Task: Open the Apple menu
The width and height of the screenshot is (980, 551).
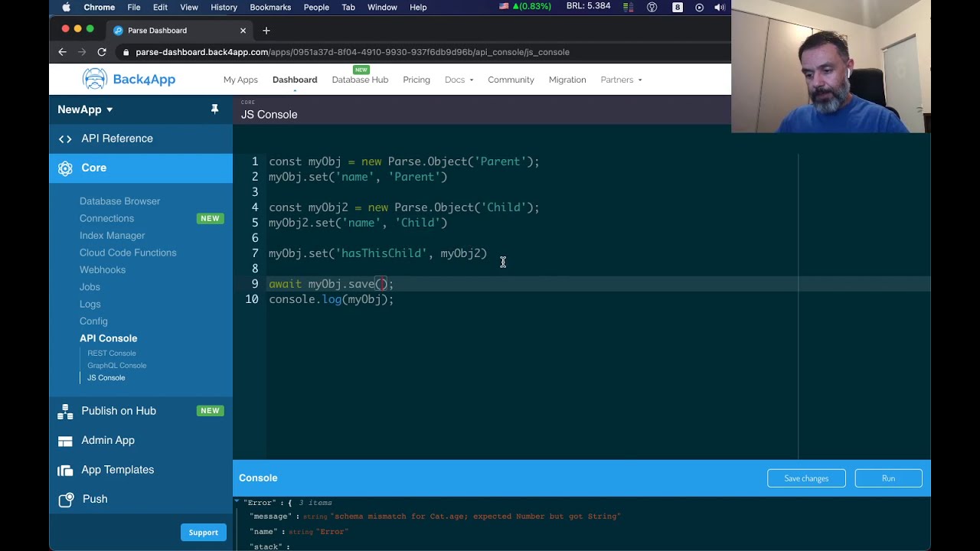Action: coord(66,7)
